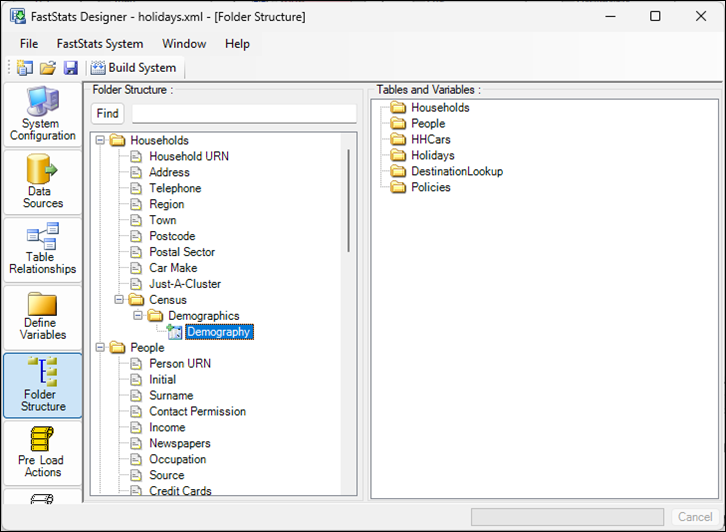Select Occupation variable
Image resolution: width=726 pixels, height=532 pixels.
(x=178, y=459)
